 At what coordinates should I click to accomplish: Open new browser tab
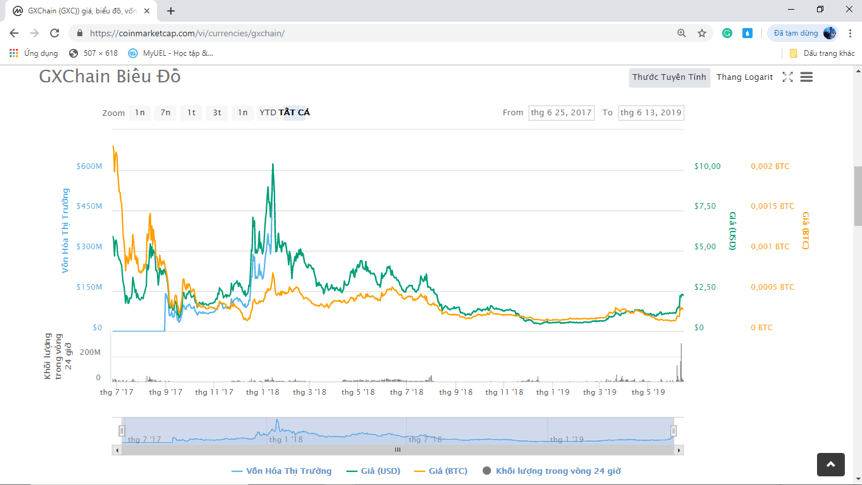tap(170, 11)
